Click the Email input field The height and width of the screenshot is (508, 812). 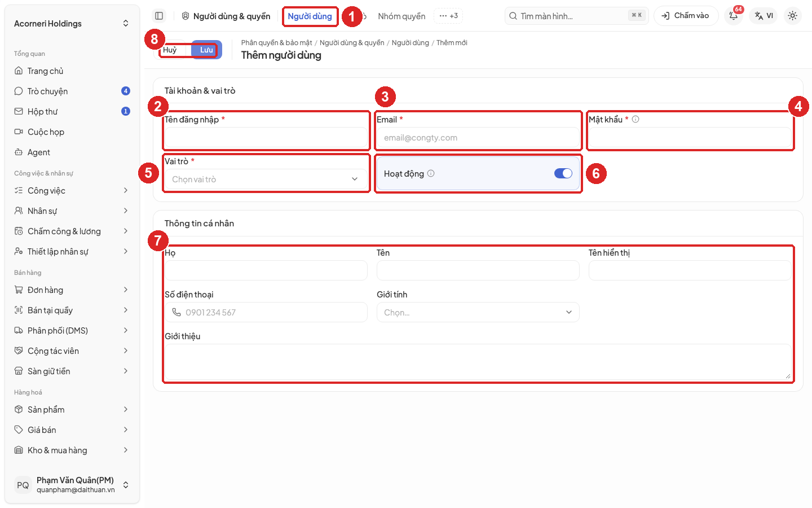pyautogui.click(x=478, y=138)
